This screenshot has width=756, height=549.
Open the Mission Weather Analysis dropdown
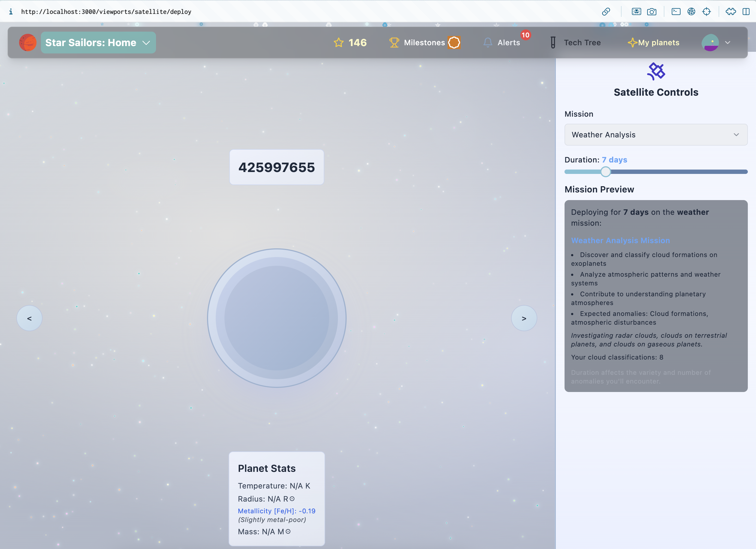[656, 135]
